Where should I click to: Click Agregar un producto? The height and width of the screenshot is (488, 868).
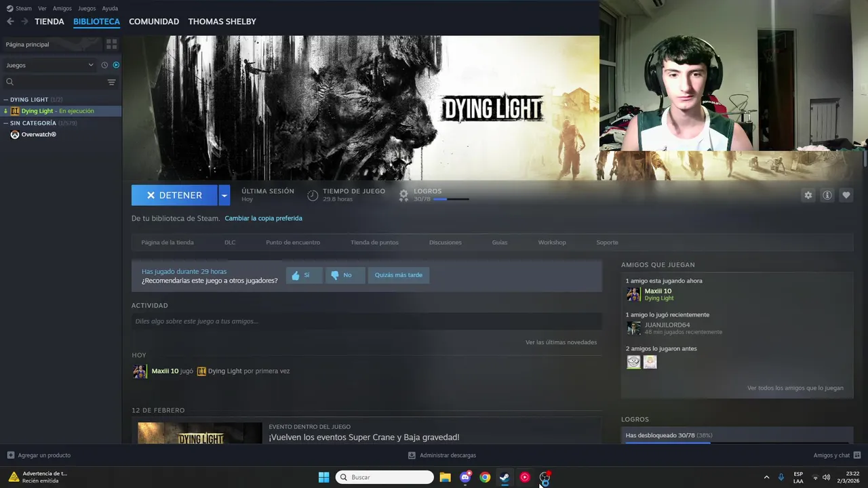[39, 455]
